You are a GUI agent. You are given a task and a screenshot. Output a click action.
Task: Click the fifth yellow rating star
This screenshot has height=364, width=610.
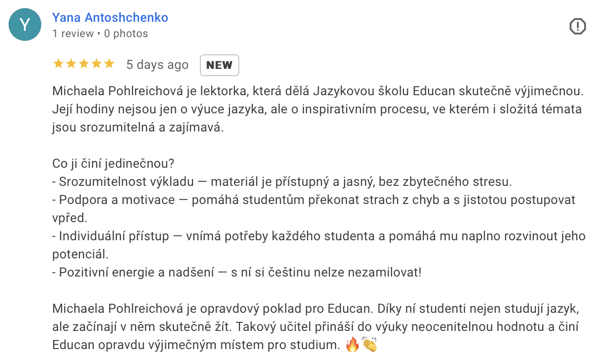tap(109, 64)
